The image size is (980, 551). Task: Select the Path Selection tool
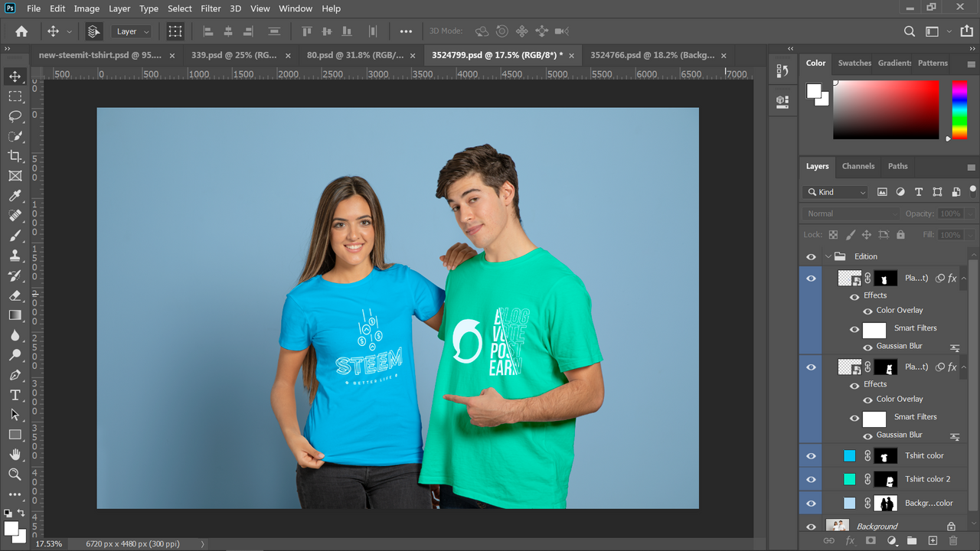15,415
